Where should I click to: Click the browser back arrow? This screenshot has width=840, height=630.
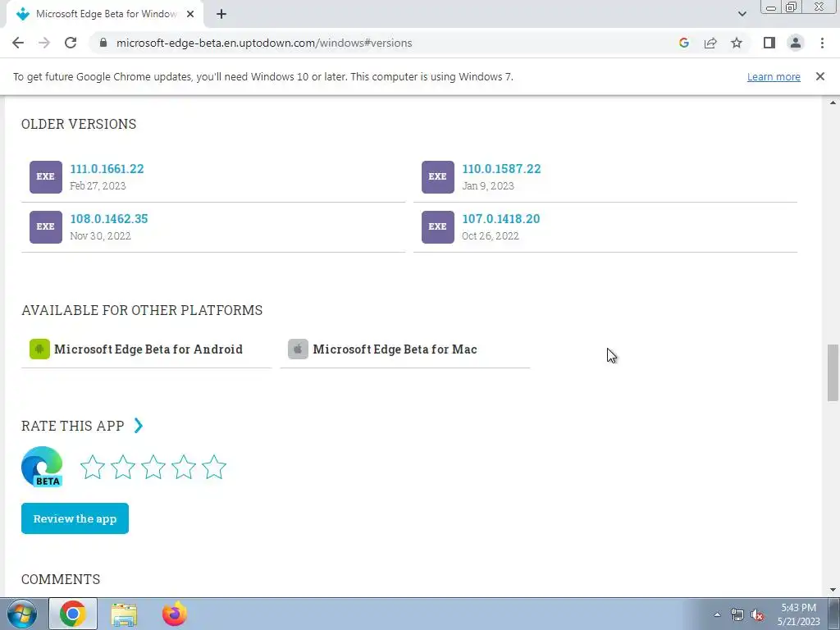tap(18, 43)
